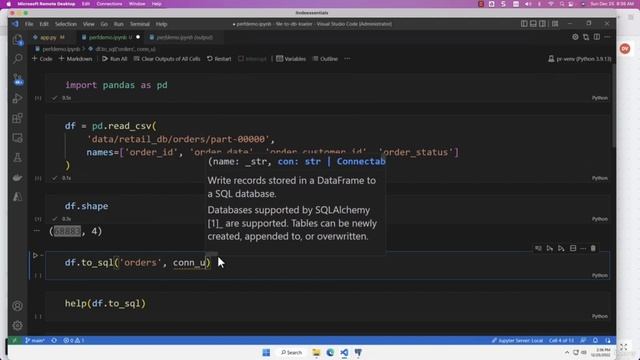Open Remote Explorer in activity bar
This screenshot has width=640, height=360.
point(18,138)
